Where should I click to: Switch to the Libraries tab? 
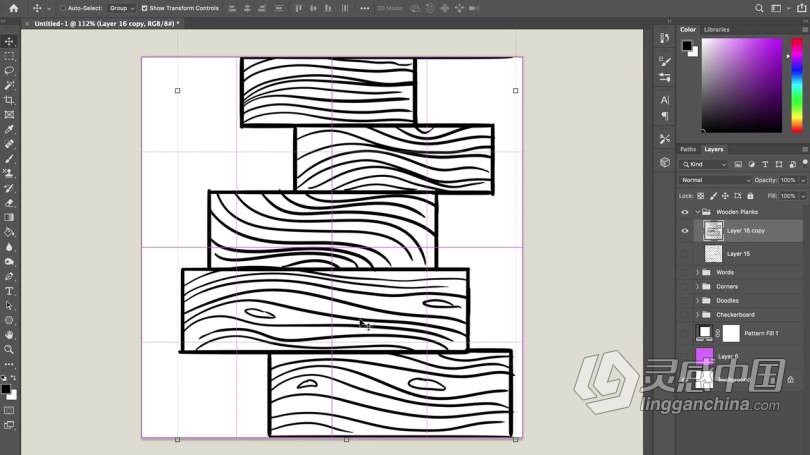click(x=716, y=29)
